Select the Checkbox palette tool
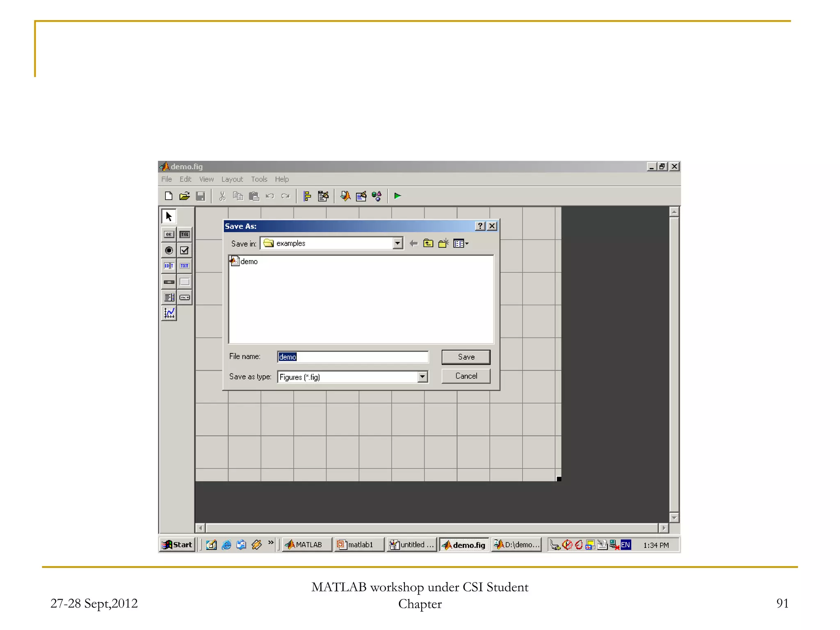The width and height of the screenshot is (840, 630). 185,250
